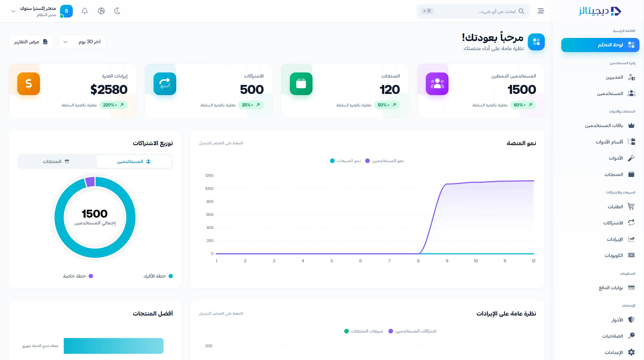Select the users tab in subscription distribution
Image resolution: width=644 pixels, height=360 pixels.
[x=134, y=161]
